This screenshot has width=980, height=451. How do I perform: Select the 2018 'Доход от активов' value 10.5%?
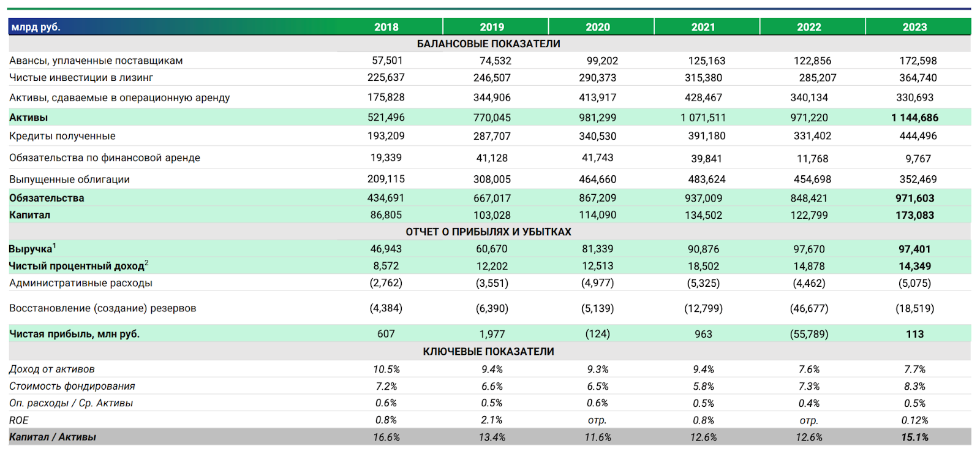click(386, 369)
